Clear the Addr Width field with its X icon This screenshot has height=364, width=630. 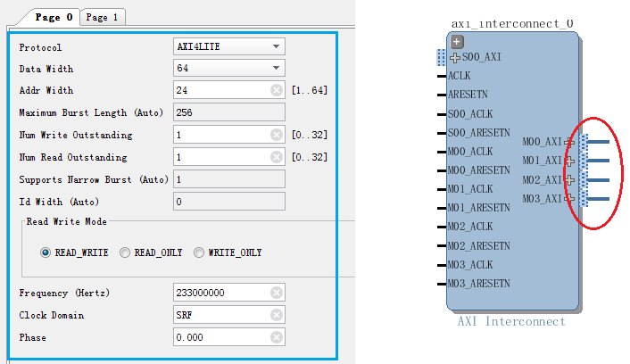(x=277, y=90)
